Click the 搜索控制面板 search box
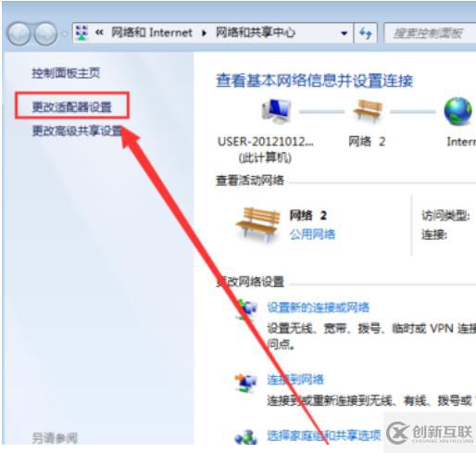476x453 pixels. [430, 33]
